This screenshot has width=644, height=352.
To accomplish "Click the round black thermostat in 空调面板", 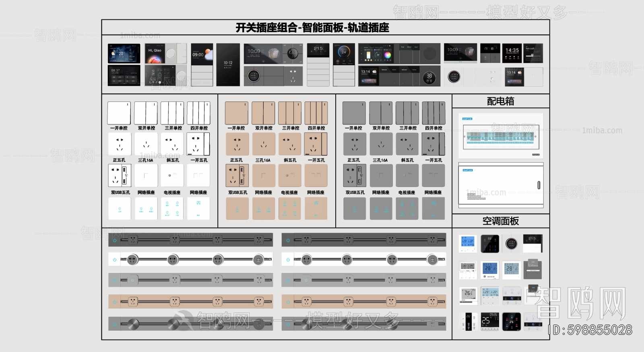I will click(x=512, y=244).
